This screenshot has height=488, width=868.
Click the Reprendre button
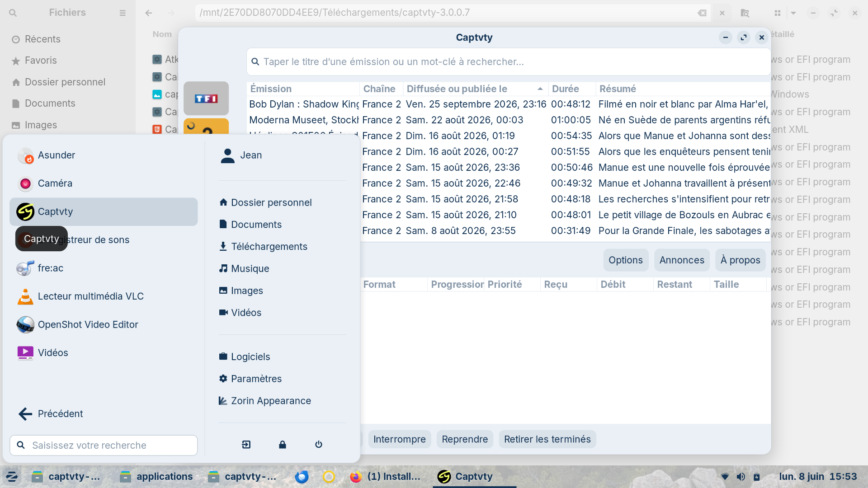click(x=465, y=439)
